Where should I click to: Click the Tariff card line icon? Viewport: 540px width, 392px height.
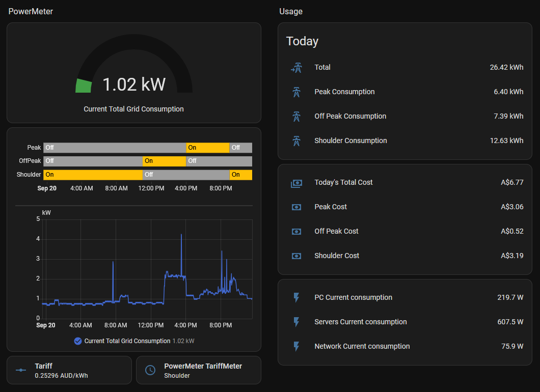[21, 370]
